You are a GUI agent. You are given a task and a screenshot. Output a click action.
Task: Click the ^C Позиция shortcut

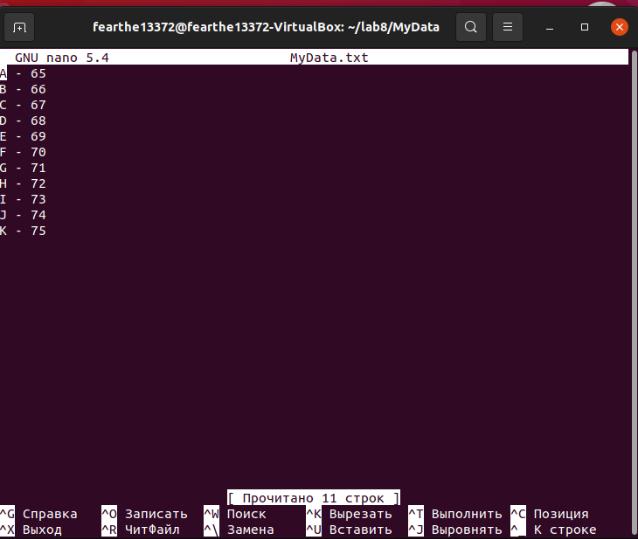[550, 514]
